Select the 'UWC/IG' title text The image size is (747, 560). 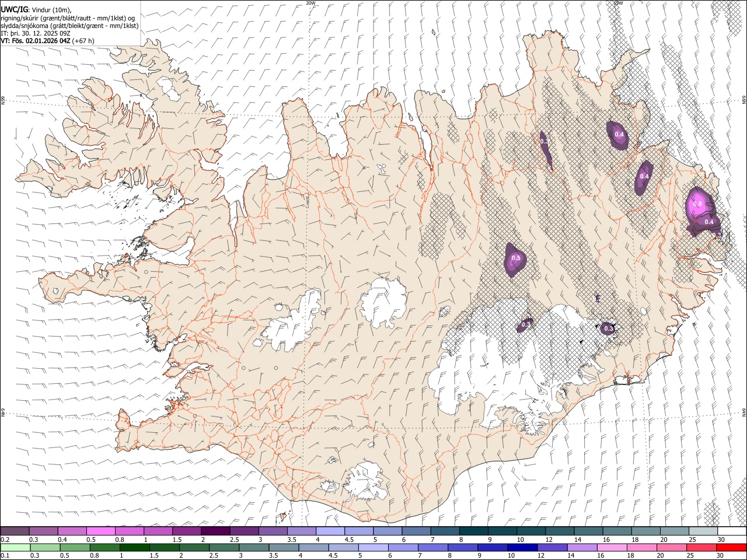coord(14,9)
